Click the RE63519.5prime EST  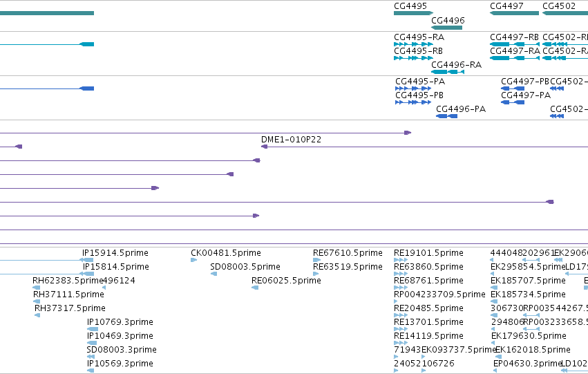[316, 274]
